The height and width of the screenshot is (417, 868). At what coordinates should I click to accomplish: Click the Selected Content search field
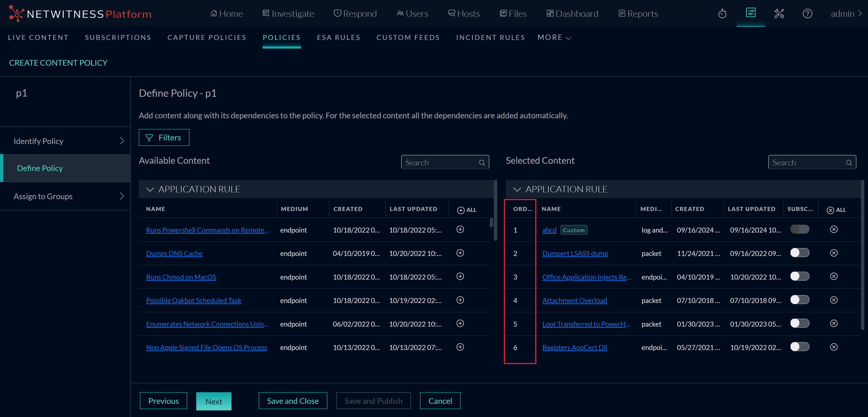[x=809, y=162]
